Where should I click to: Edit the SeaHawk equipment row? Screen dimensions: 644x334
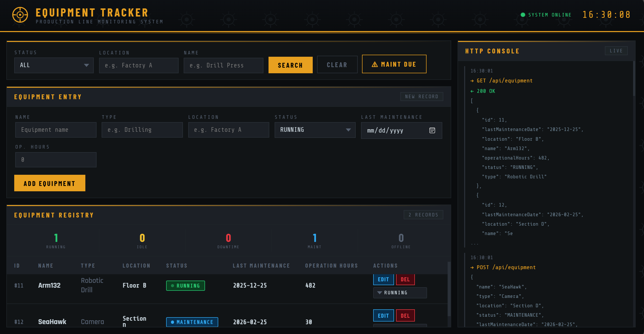pyautogui.click(x=383, y=316)
